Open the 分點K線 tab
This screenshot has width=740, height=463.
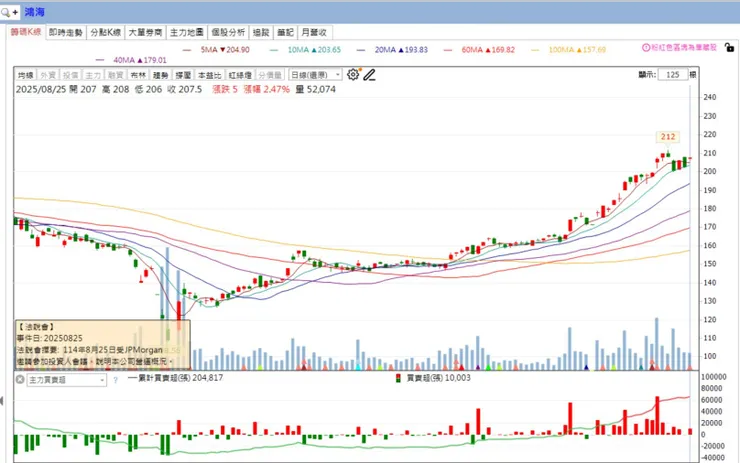tap(106, 32)
